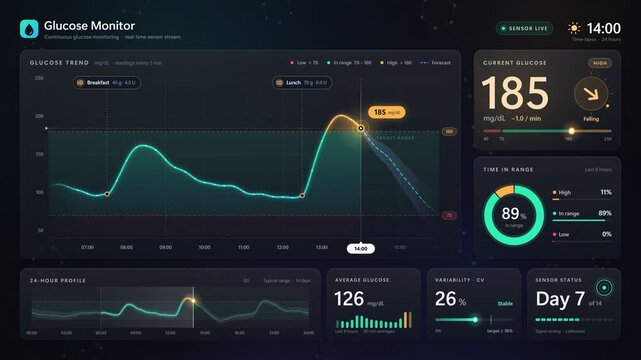Click the 'CURRENT GLUCOSE' heading
Viewport: 641px width, 360px height.
515,63
